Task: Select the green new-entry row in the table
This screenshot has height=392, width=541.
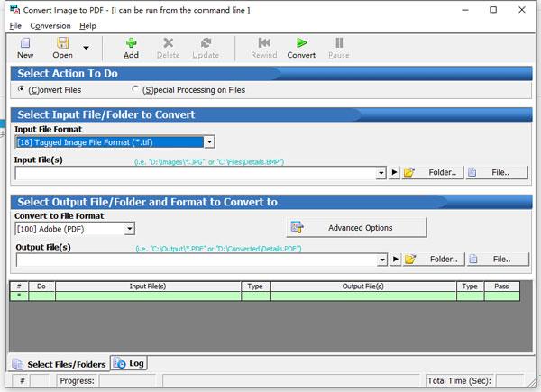Action: pos(264,296)
